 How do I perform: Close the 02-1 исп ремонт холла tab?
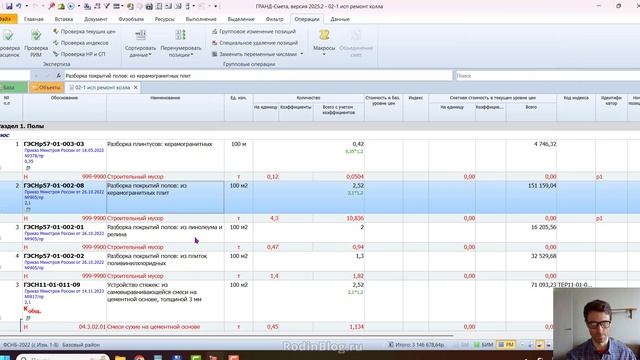coord(136,87)
